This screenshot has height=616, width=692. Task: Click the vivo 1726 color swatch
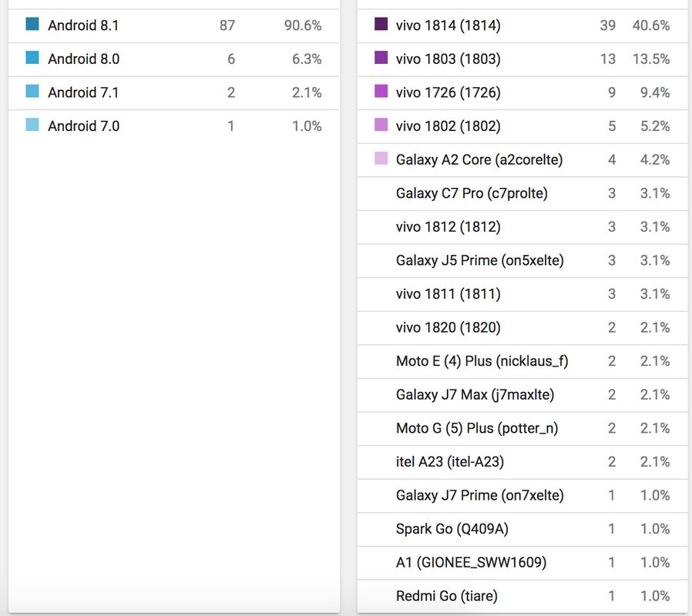381,92
